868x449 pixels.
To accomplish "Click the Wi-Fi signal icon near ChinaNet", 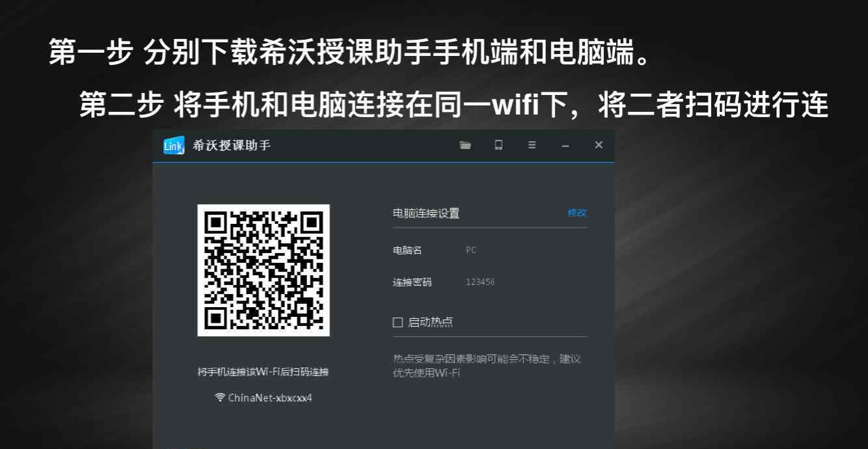I will 220,397.
